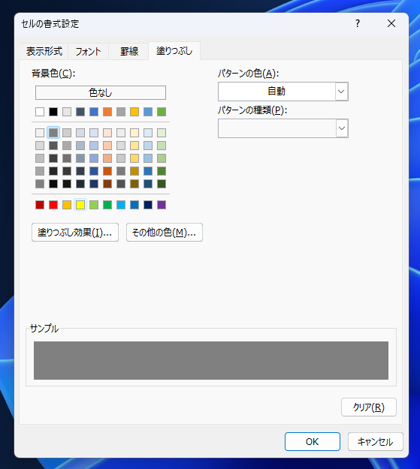Pick the green standard color swatch
The height and width of the screenshot is (469, 420).
pos(107,205)
